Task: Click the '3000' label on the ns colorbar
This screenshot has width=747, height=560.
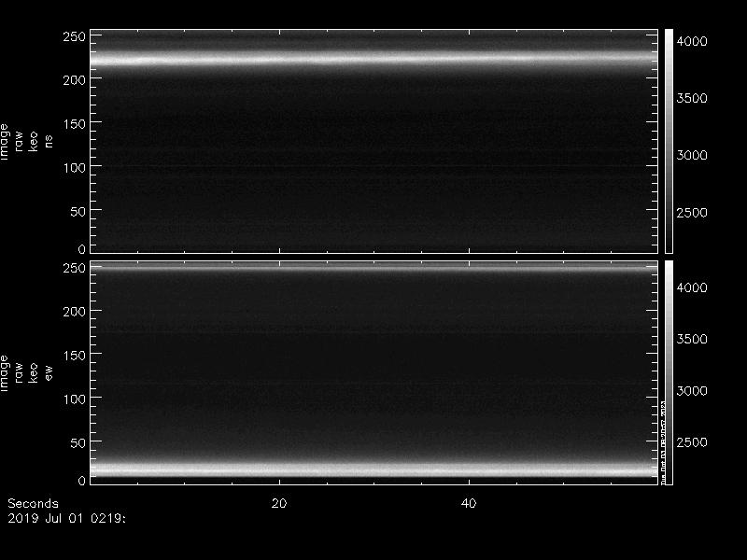Action: coord(692,155)
